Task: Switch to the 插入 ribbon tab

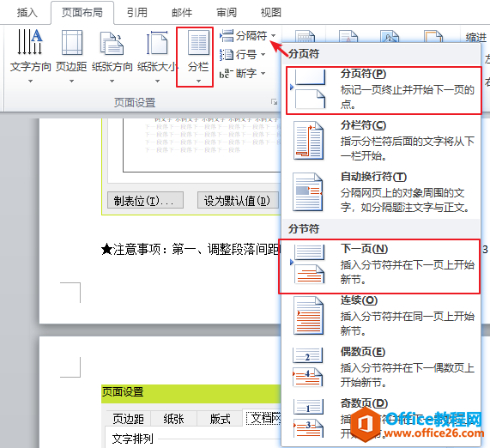Action: (27, 13)
